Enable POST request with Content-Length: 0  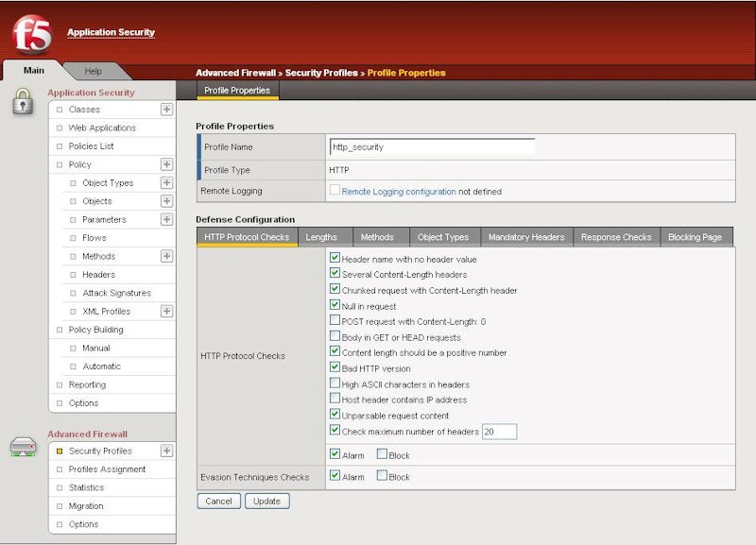(335, 320)
